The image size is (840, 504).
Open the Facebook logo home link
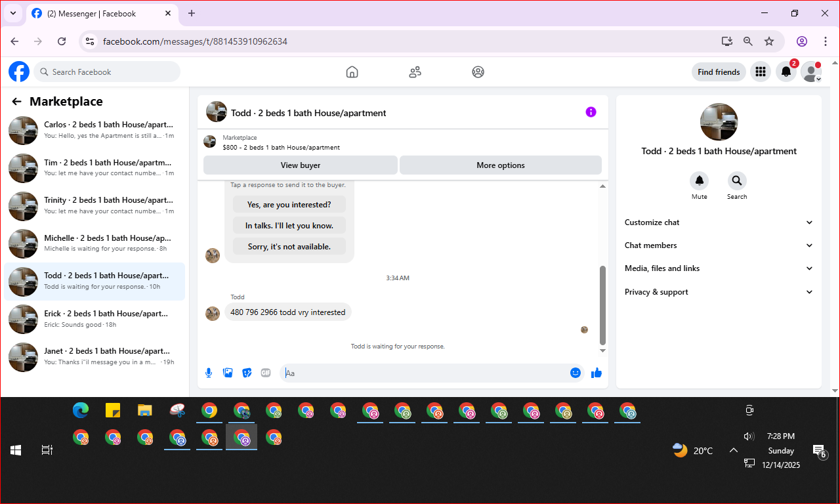[19, 72]
